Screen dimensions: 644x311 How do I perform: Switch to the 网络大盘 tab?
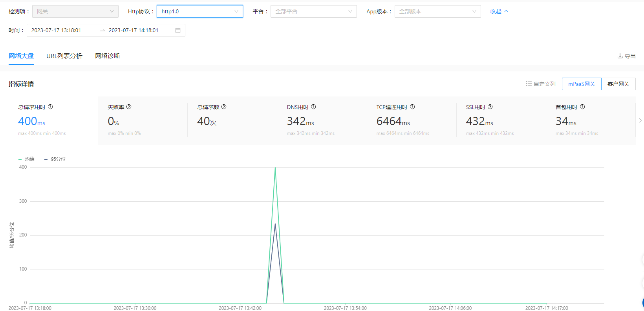(x=21, y=56)
